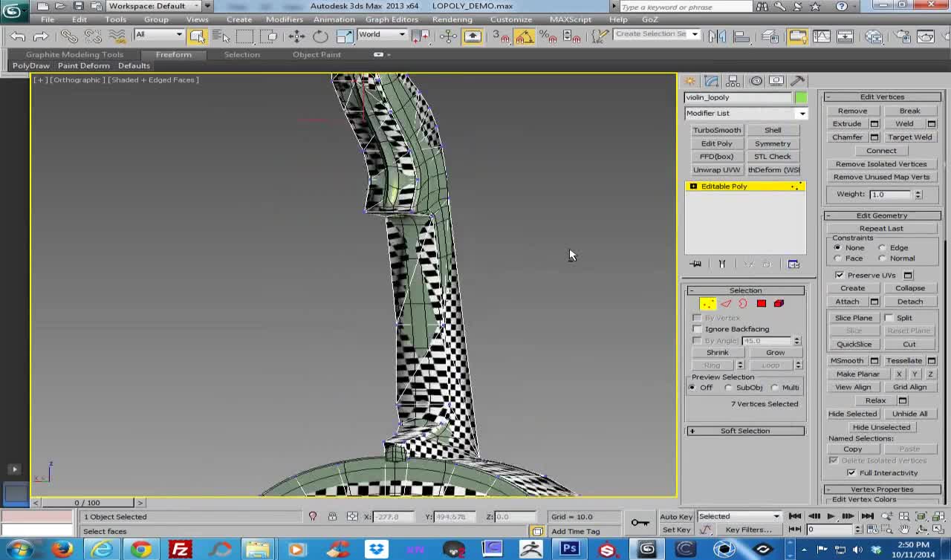Click the 0 / 100 time slider
The height and width of the screenshot is (560, 951).
[88, 503]
